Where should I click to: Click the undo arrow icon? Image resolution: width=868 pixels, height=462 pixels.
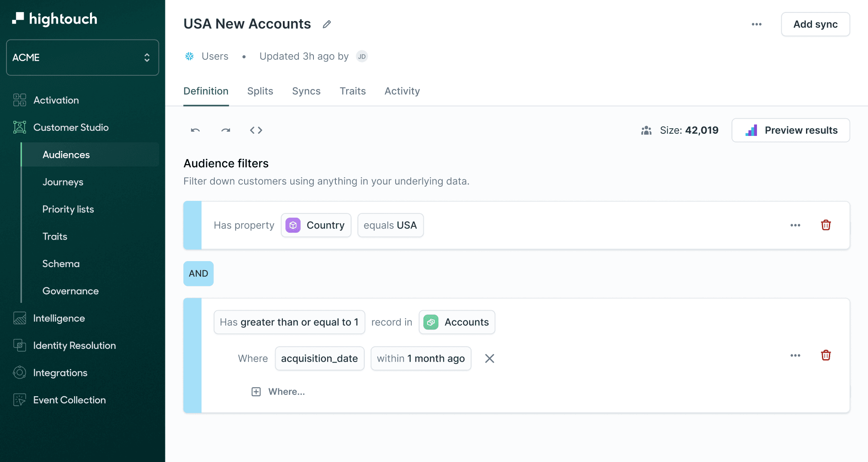[x=195, y=130]
